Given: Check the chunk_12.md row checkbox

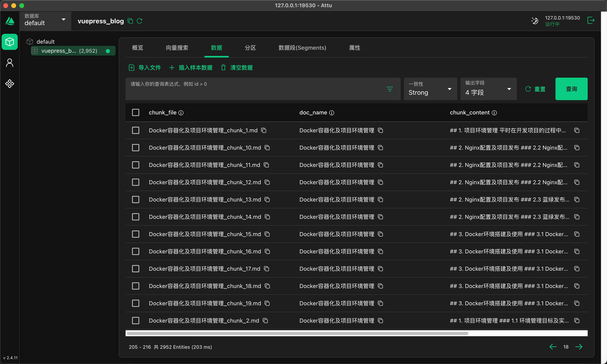Looking at the screenshot, I should coord(135,182).
